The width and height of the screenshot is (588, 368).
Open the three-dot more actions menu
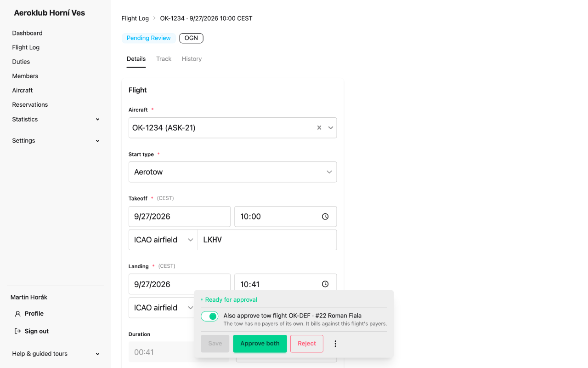pos(335,344)
